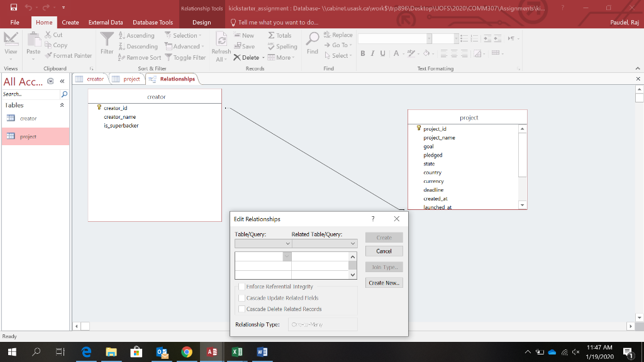644x362 pixels.
Task: Click Tell me what you want to do
Action: coord(274,22)
